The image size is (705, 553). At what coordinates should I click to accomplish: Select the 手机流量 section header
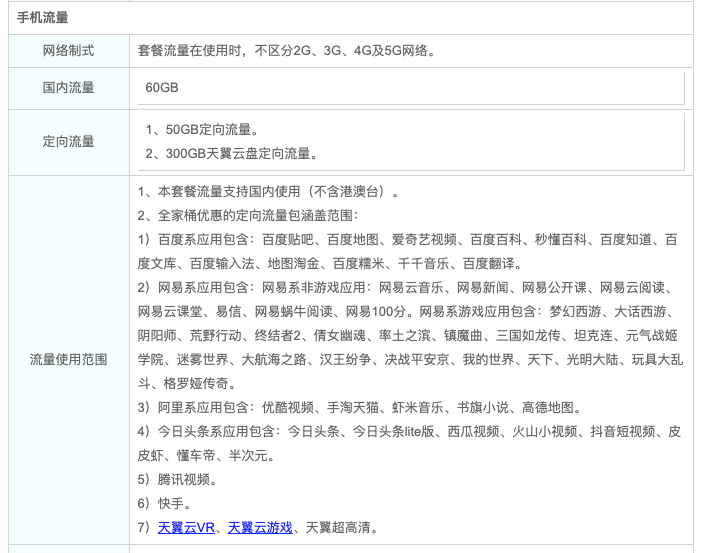click(43, 18)
